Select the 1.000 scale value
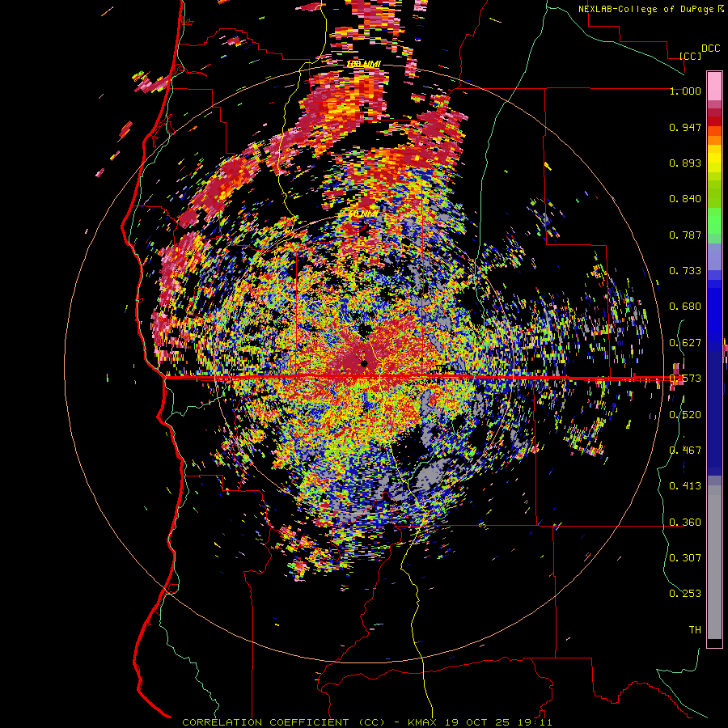 [685, 91]
